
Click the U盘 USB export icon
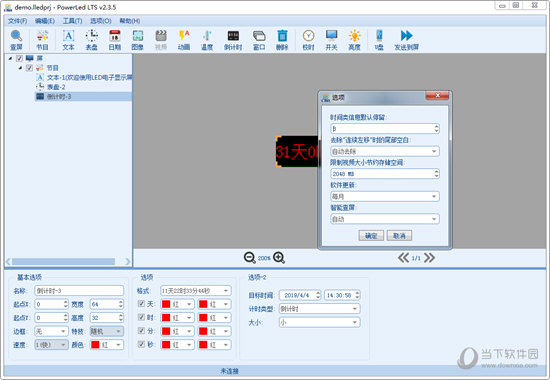tap(379, 40)
